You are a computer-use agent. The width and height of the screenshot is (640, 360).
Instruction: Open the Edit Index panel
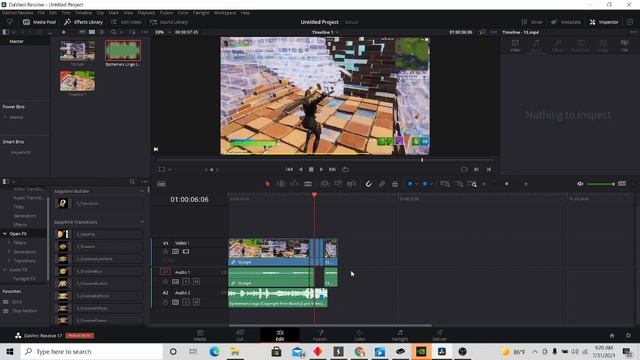126,22
